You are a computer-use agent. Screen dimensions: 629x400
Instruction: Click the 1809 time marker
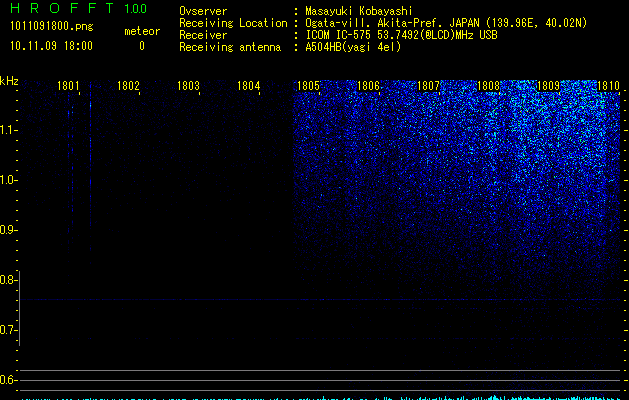tap(548, 86)
